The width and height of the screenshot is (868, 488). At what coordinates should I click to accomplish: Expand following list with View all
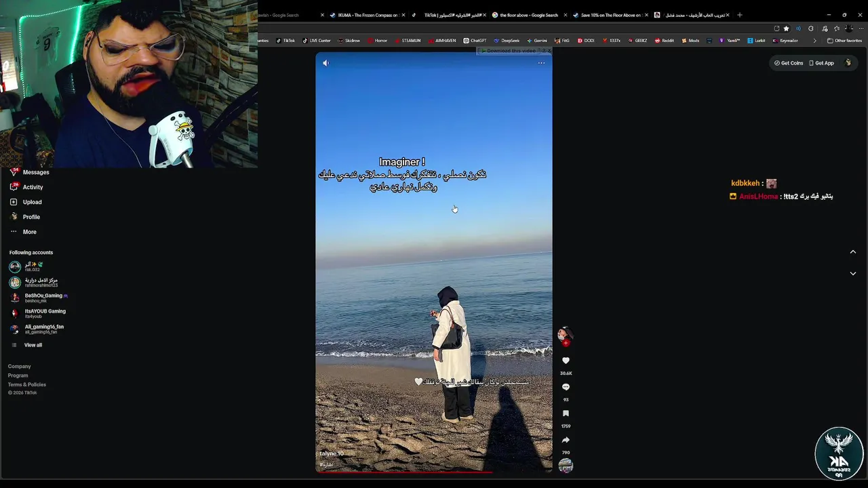(27, 345)
